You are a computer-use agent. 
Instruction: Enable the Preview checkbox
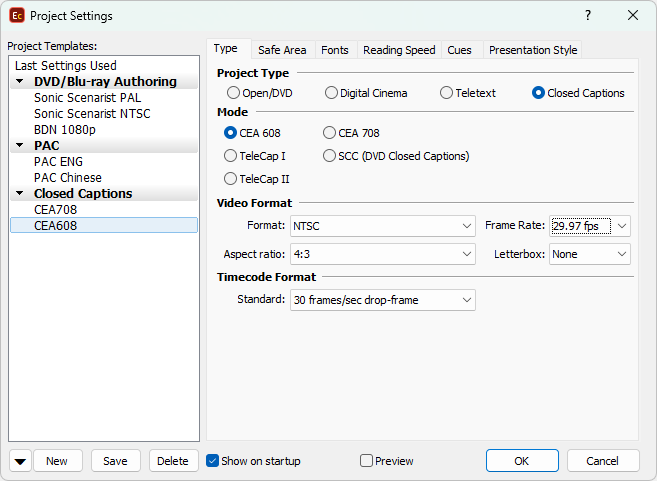pos(366,461)
